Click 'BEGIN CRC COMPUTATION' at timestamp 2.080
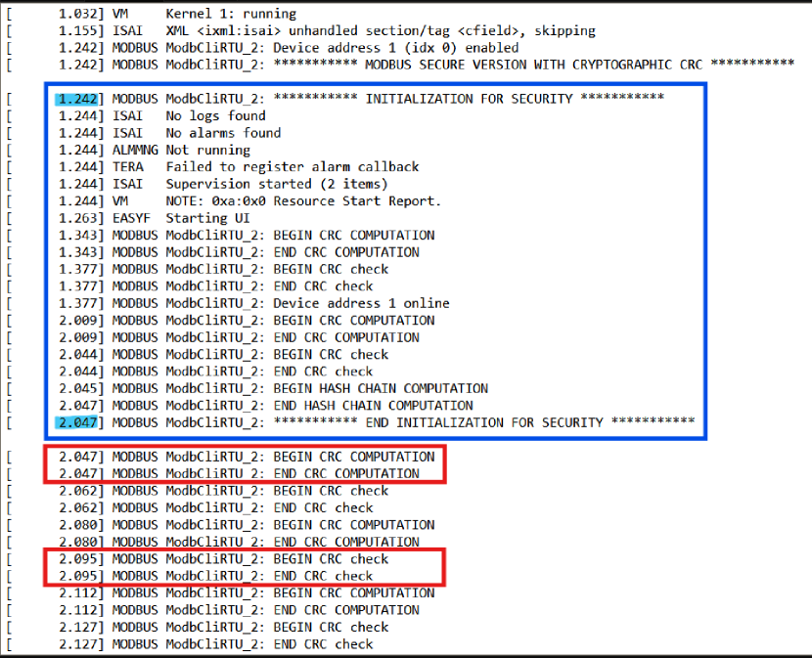 click(354, 525)
